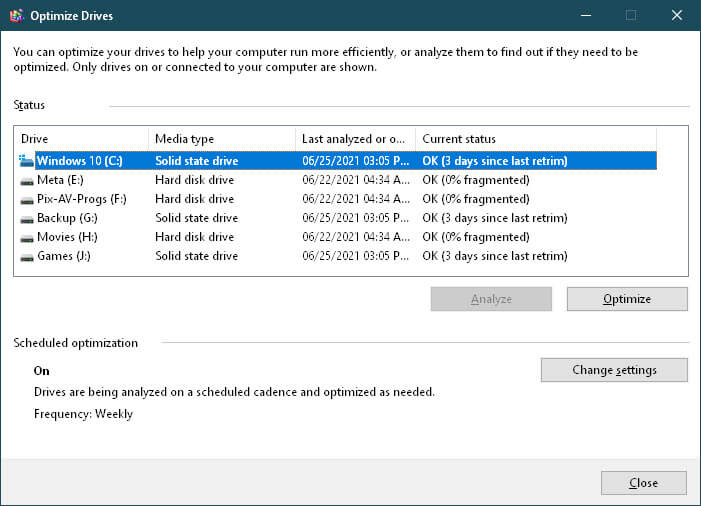Click the last analyzed date of Meta (E:)
701x506 pixels.
click(356, 180)
